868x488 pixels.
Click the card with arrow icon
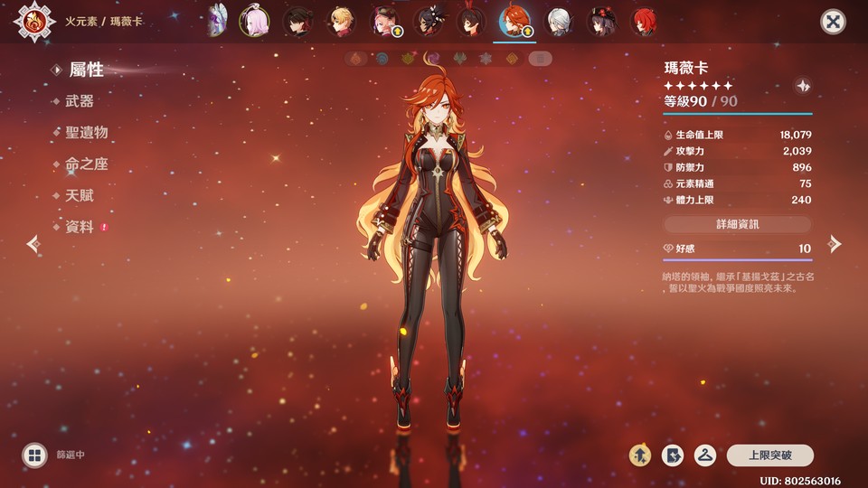point(673,455)
